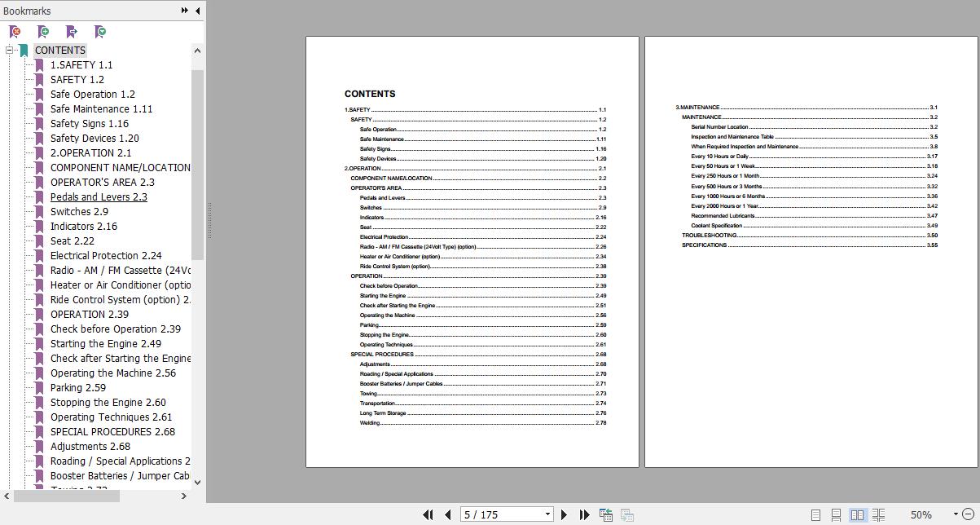Collapse the Bookmarks panel with left arrow
This screenshot has height=525, width=980.
pos(198,11)
